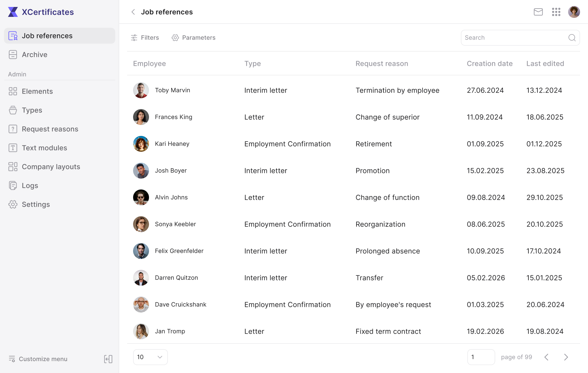Go to the next page arrow
Image resolution: width=588 pixels, height=373 pixels.
tap(566, 357)
